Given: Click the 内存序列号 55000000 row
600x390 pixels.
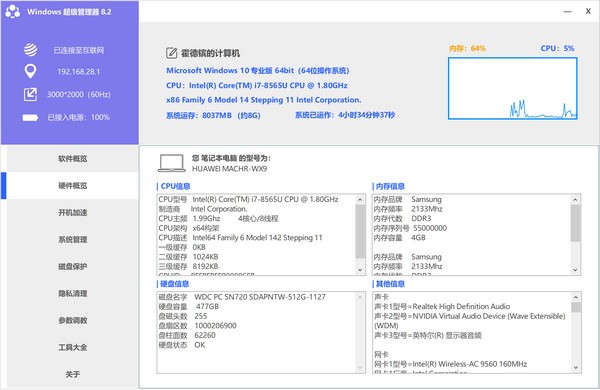Looking at the screenshot, I should tap(410, 228).
